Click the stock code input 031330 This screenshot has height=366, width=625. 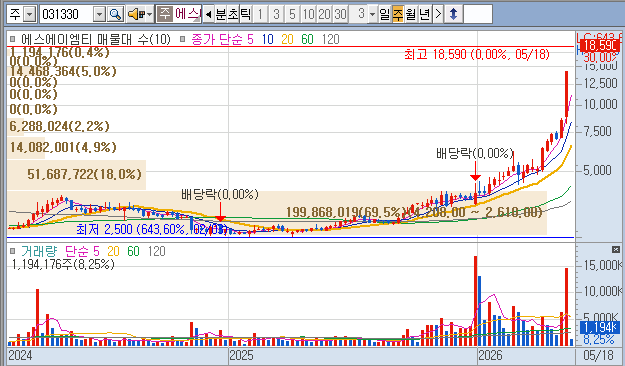(x=66, y=14)
